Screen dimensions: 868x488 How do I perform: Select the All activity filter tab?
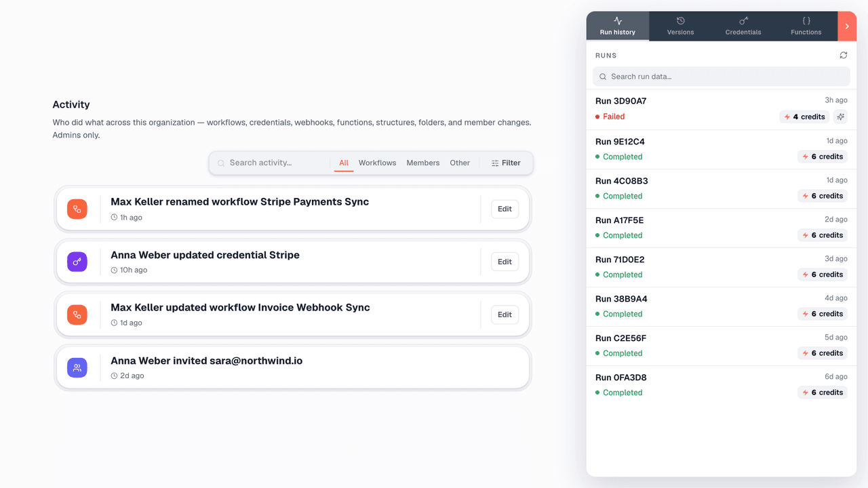coord(344,163)
